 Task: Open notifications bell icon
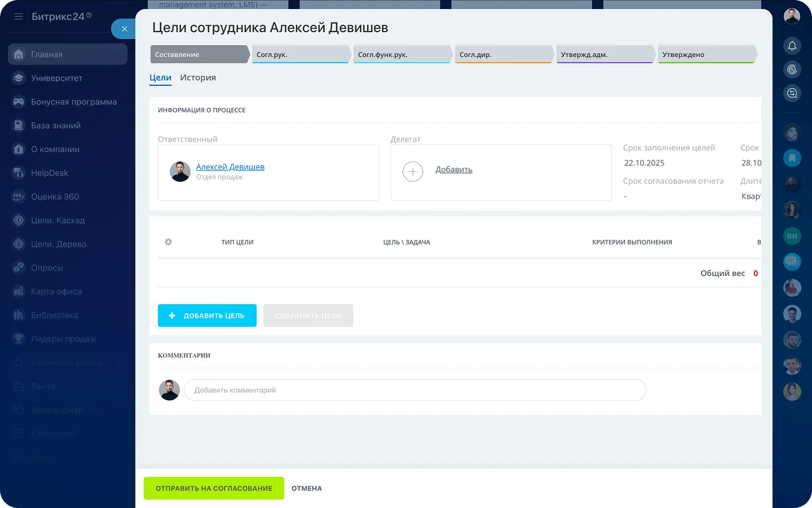pos(792,45)
